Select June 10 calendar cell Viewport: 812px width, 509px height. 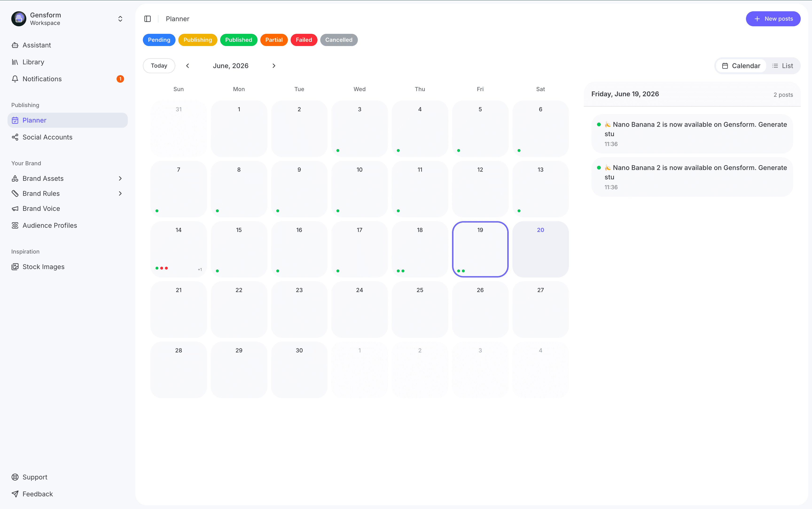click(359, 189)
